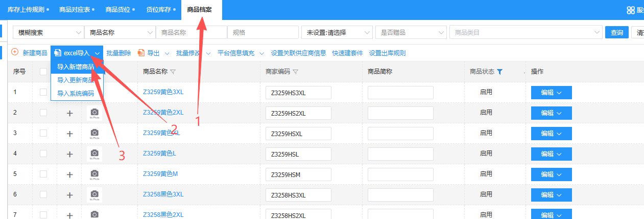Choose 导入更新商品 from the excel menu
Screen dimensions: 644x219
click(77, 80)
